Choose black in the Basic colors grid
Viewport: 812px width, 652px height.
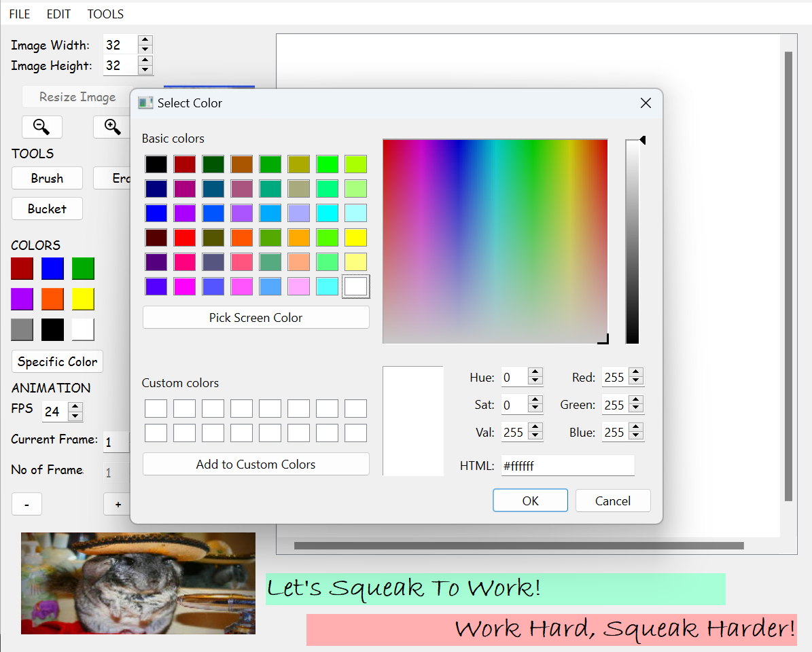(156, 164)
